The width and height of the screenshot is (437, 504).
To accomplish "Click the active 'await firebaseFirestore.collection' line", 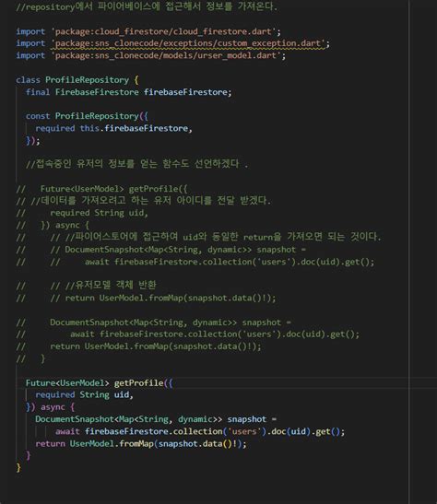I will [200, 431].
